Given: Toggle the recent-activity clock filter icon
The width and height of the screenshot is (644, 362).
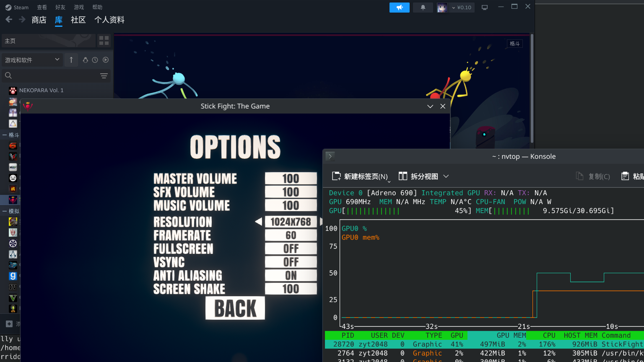Looking at the screenshot, I should pyautogui.click(x=95, y=60).
